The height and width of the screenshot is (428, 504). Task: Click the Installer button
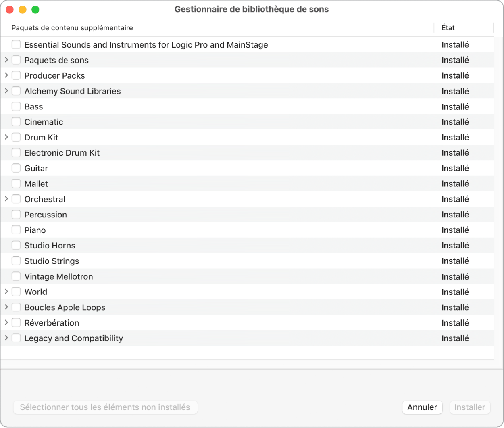point(470,407)
